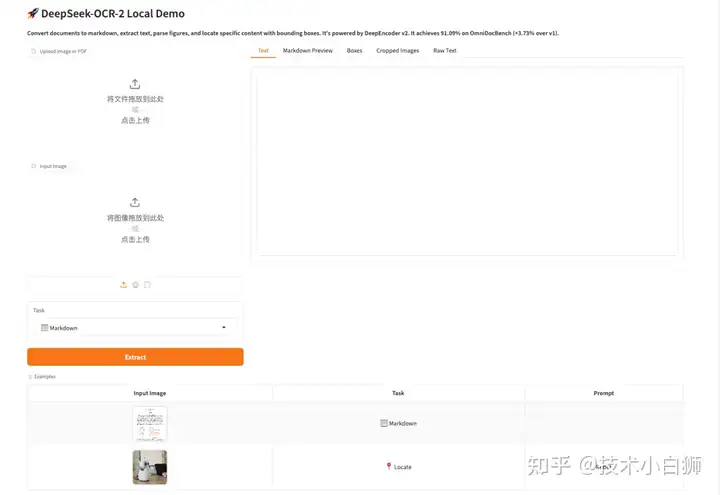
Task: Switch to the Cropped Images tab
Action: click(x=398, y=51)
